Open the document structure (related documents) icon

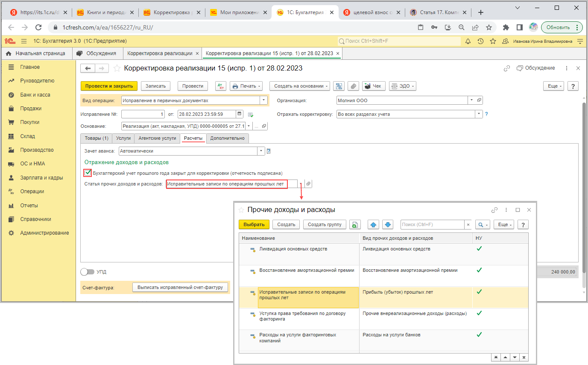pos(339,86)
